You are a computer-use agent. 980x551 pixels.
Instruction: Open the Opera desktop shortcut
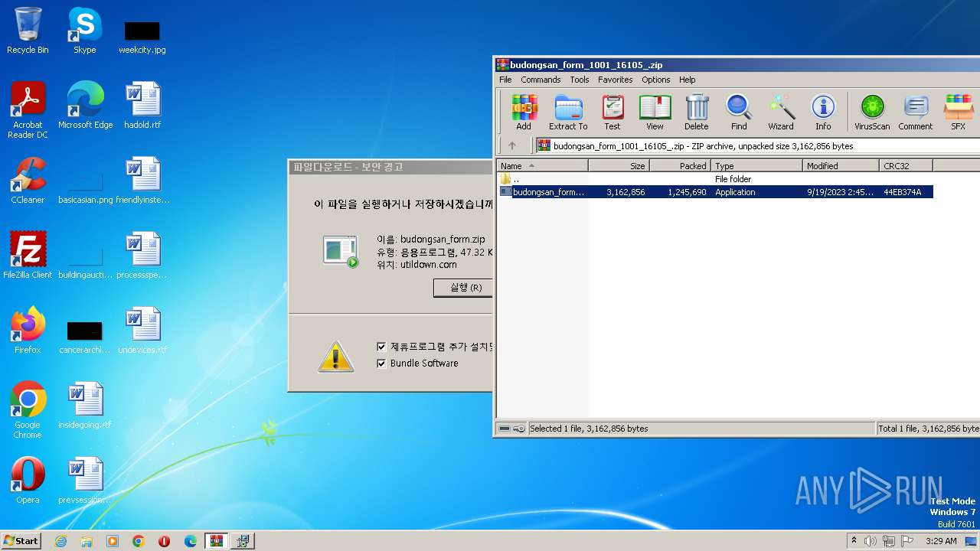[28, 480]
